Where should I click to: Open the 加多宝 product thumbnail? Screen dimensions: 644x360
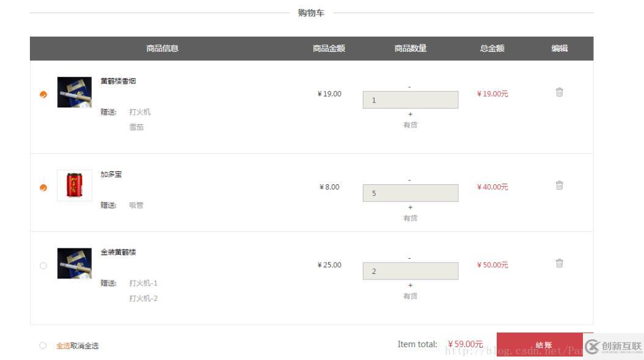click(x=75, y=185)
